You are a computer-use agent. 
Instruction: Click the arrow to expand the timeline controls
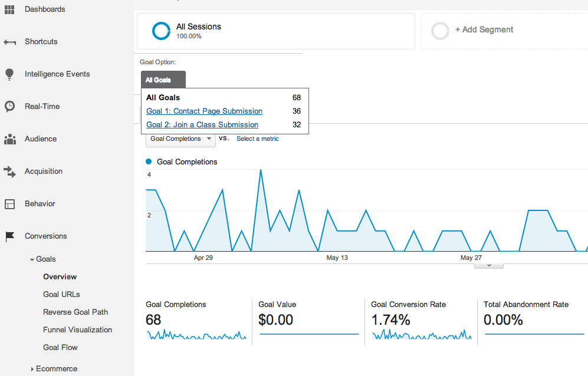488,265
